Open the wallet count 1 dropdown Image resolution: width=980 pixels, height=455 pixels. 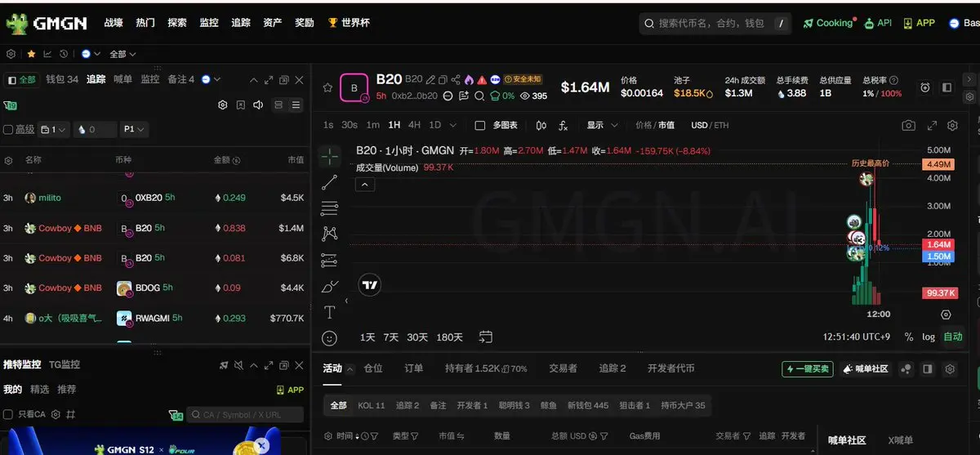(54, 129)
